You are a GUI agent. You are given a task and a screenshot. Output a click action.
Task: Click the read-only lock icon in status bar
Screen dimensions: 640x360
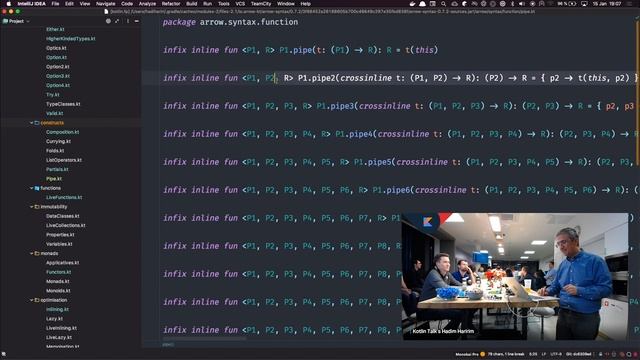pyautogui.click(x=600, y=354)
